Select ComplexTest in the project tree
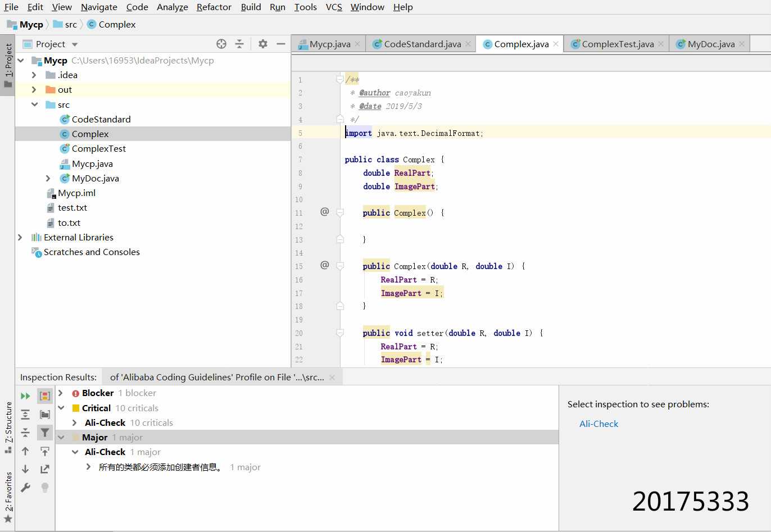This screenshot has height=532, width=771. 99,148
